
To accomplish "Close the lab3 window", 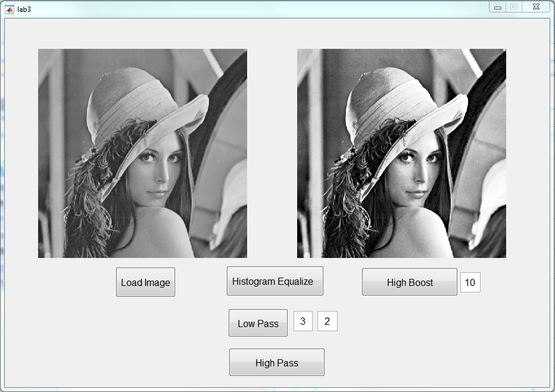I will click(x=535, y=7).
